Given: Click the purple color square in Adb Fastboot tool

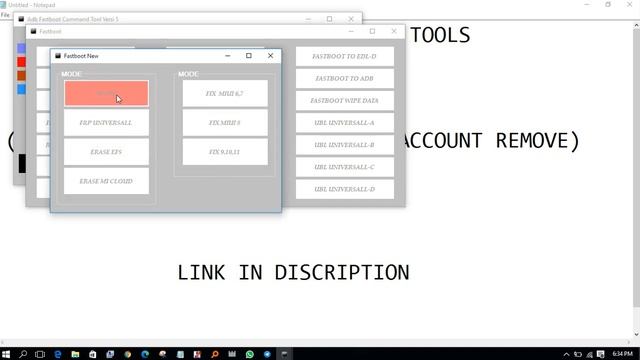Looking at the screenshot, I should tap(21, 49).
